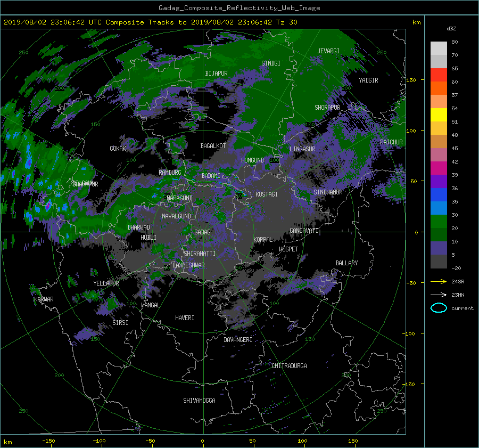Click the YELLAPUR city label
Image resolution: width=479 pixels, height=448 pixels.
[x=106, y=283]
